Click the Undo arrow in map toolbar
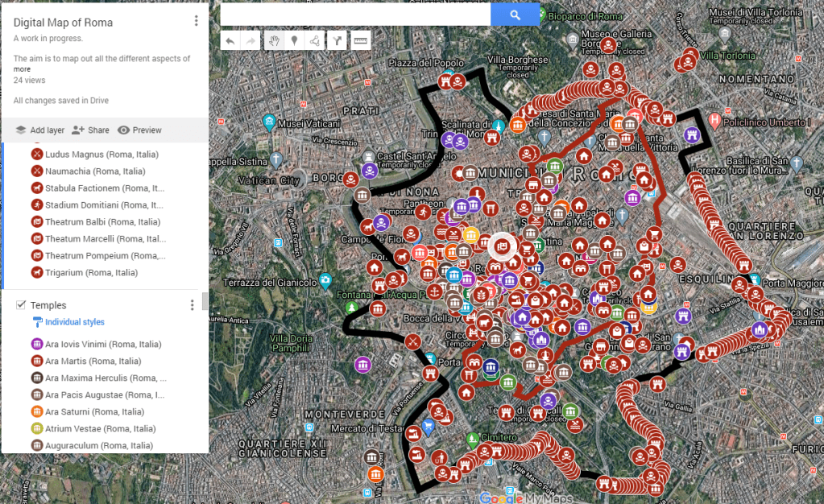 [230, 40]
